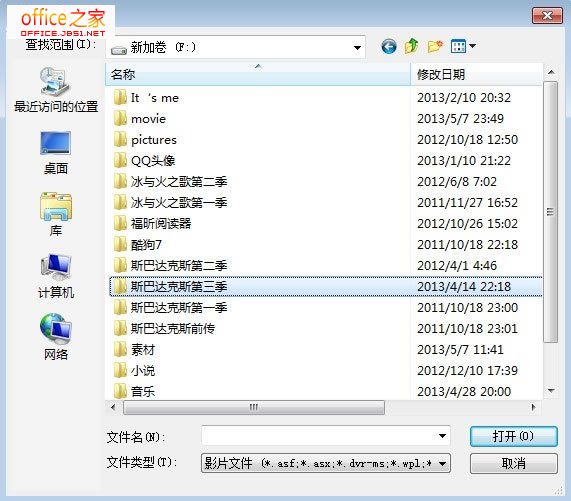Select 斯巴达克斯第三季 folder icon
The width and height of the screenshot is (571, 501).
click(120, 287)
